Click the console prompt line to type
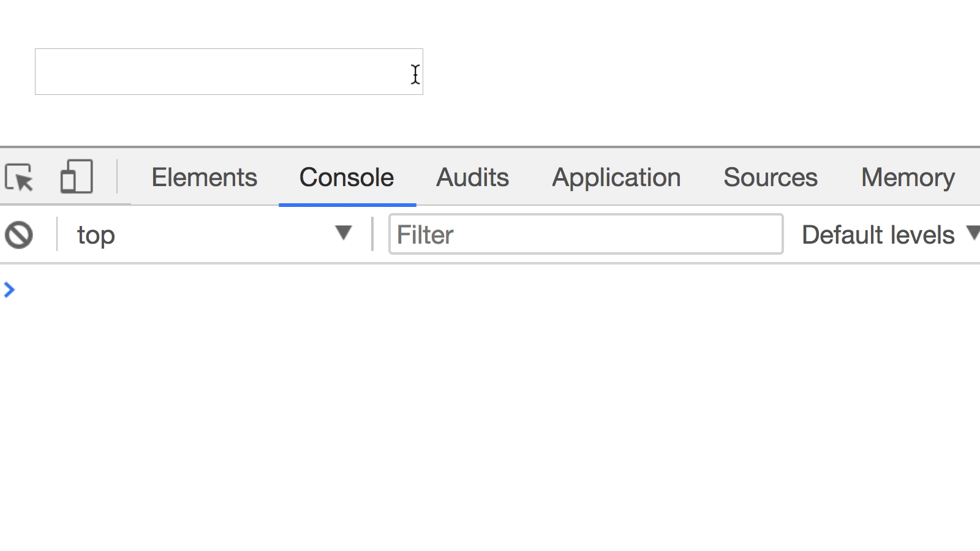Image resolution: width=980 pixels, height=551 pixels. 184,290
